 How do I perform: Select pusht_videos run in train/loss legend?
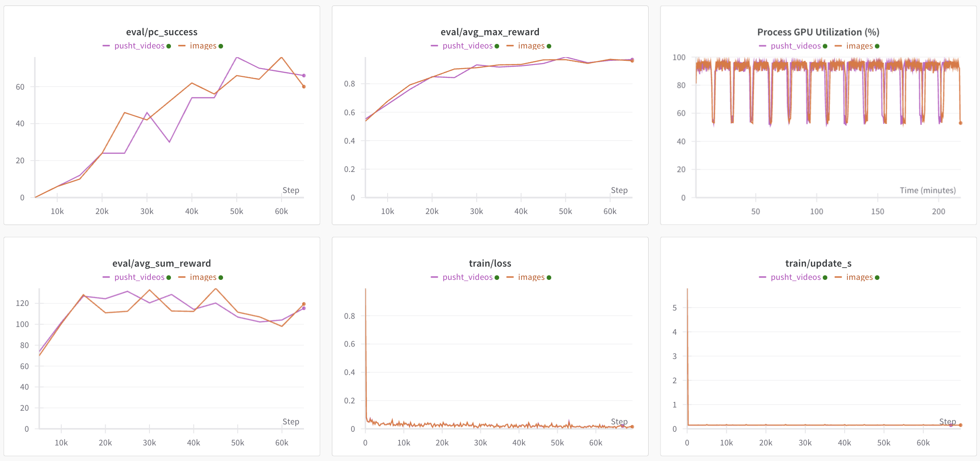[x=467, y=277]
